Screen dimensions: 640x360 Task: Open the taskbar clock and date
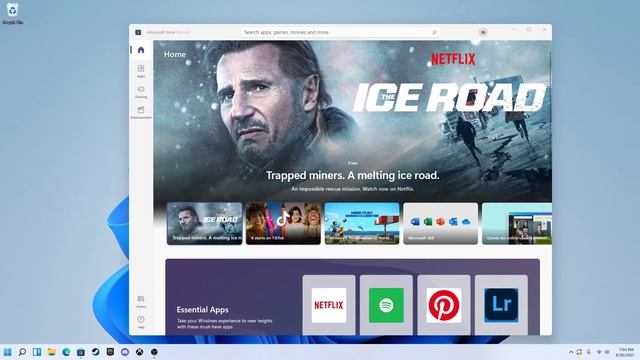coord(626,352)
